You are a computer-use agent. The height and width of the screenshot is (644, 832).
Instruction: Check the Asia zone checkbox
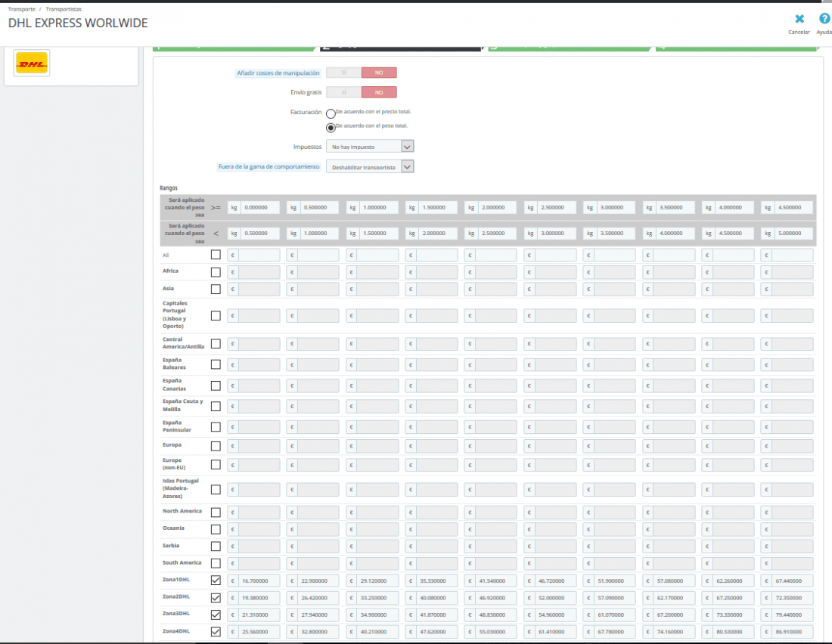pyautogui.click(x=216, y=289)
